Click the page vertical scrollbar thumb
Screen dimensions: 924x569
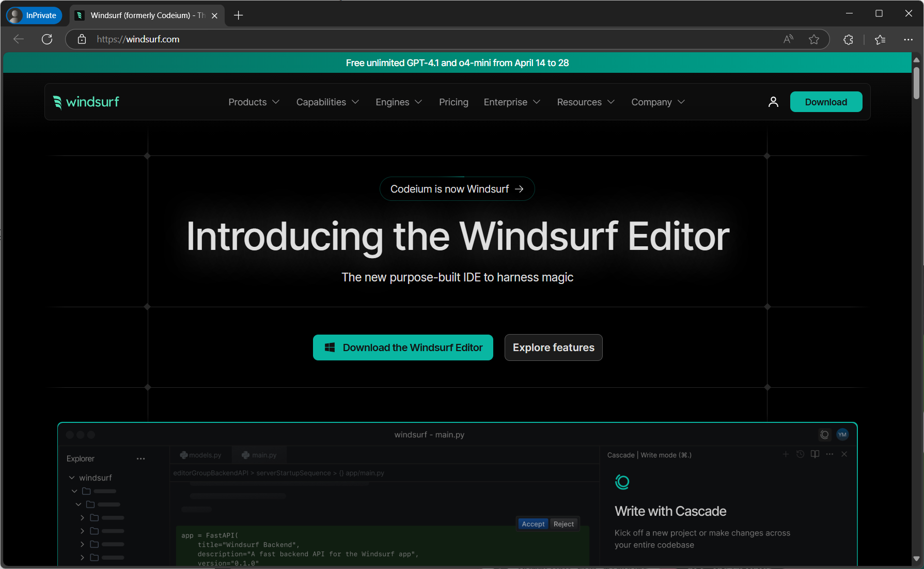(916, 83)
